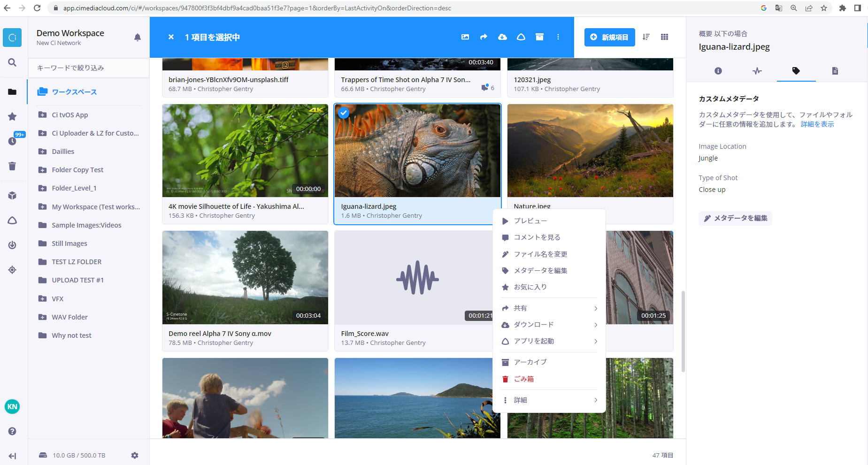The height and width of the screenshot is (465, 868).
Task: Open storage settings gear icon
Action: pyautogui.click(x=135, y=455)
